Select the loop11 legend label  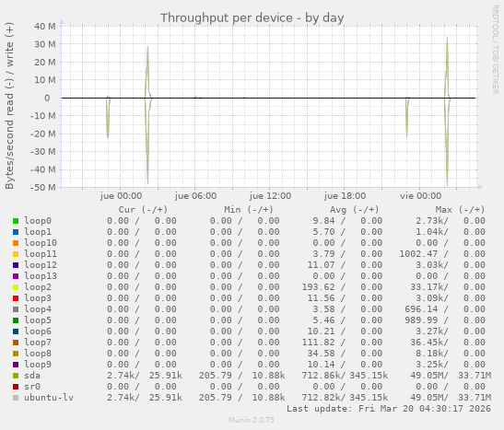coord(41,254)
